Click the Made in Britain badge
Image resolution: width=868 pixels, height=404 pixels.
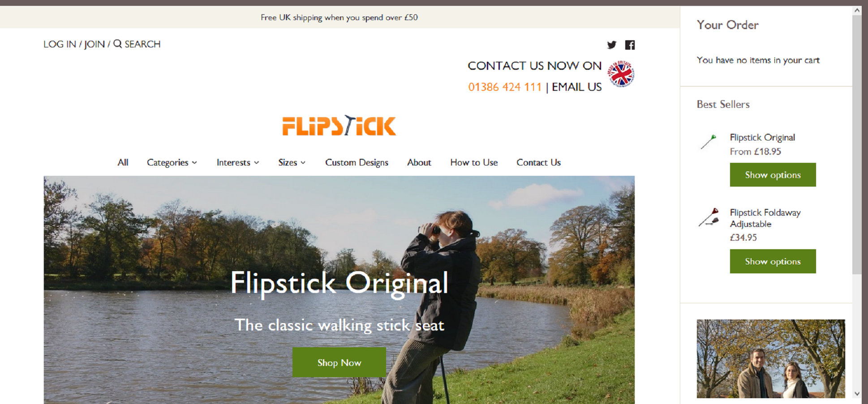(620, 74)
